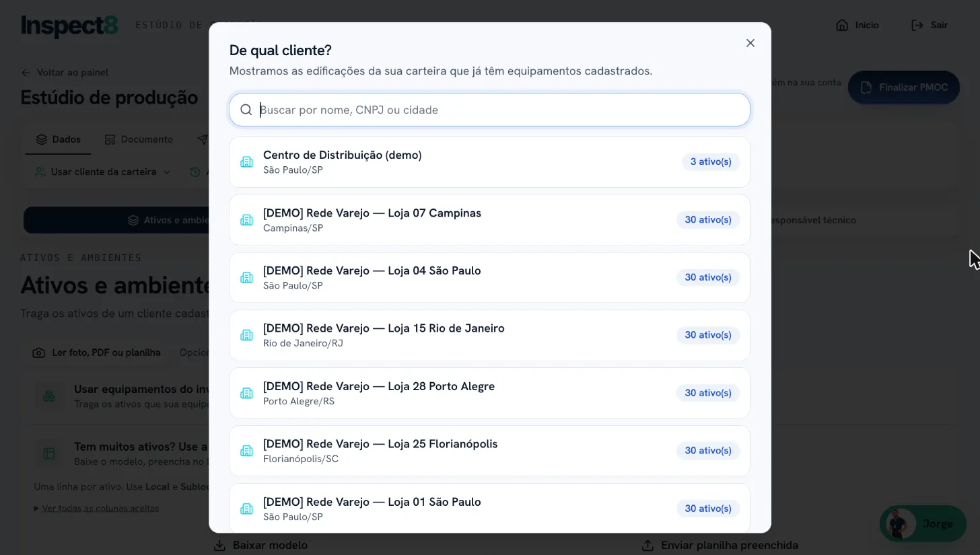Go to Início in the header
Screen dimensions: 980x555
[857, 25]
